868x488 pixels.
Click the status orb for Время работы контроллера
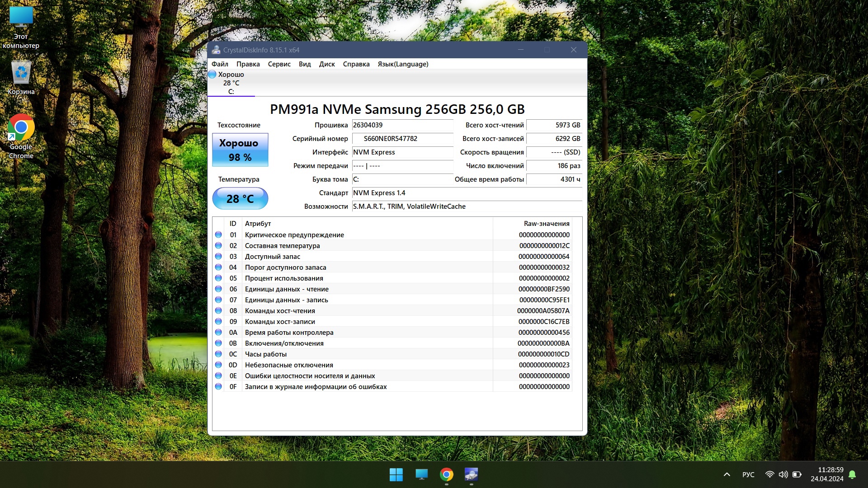click(218, 332)
